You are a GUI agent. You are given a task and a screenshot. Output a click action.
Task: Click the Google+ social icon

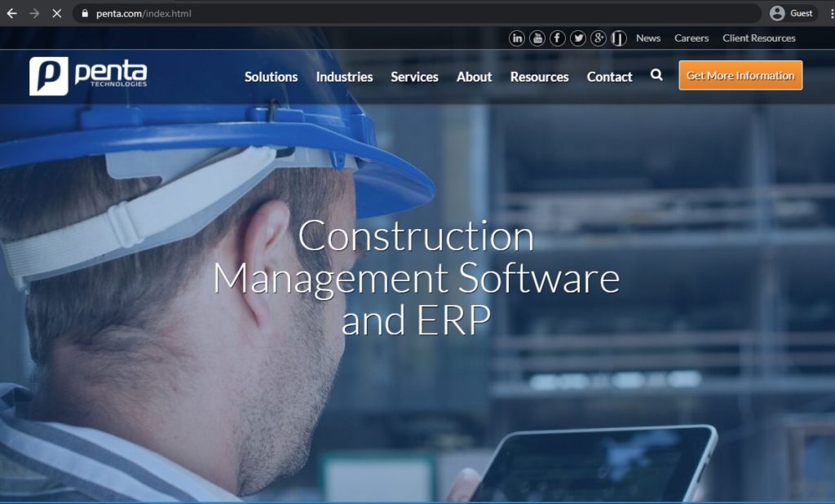pos(599,38)
